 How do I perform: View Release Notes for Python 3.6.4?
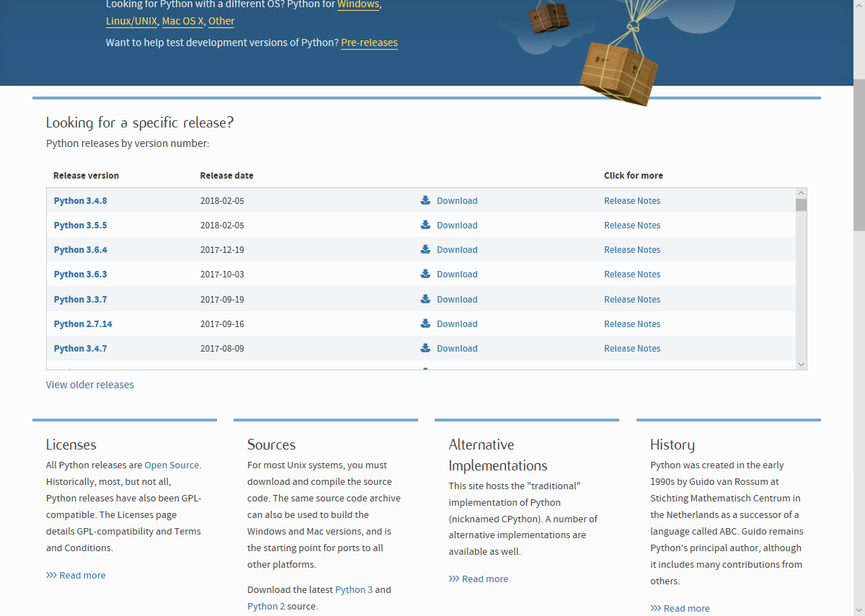tap(632, 250)
